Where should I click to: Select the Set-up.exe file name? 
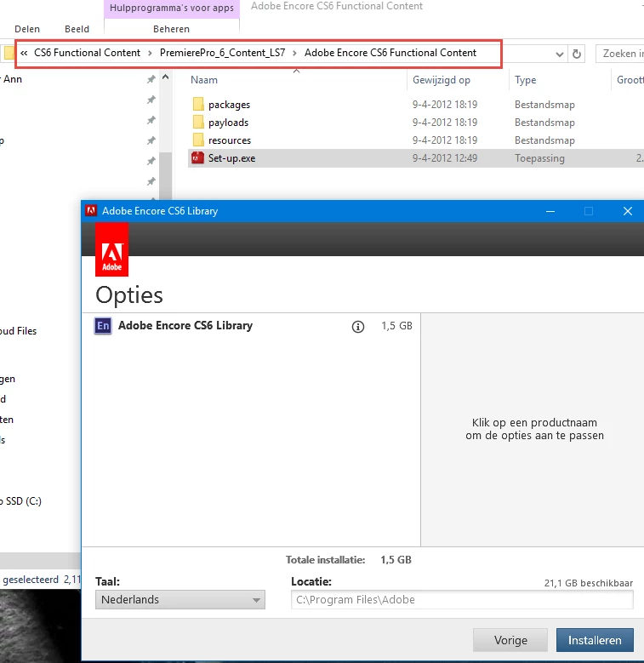click(x=231, y=158)
